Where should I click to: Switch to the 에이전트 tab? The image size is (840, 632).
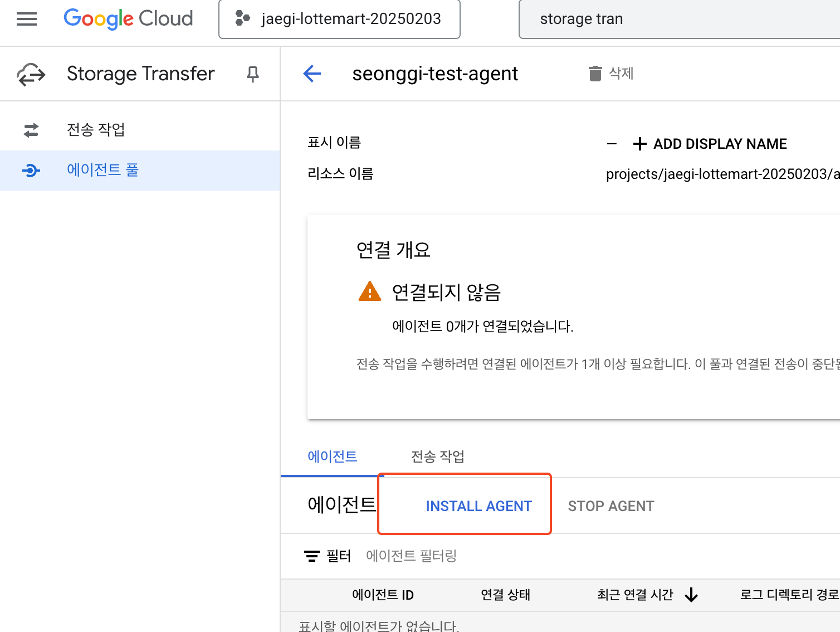333,456
